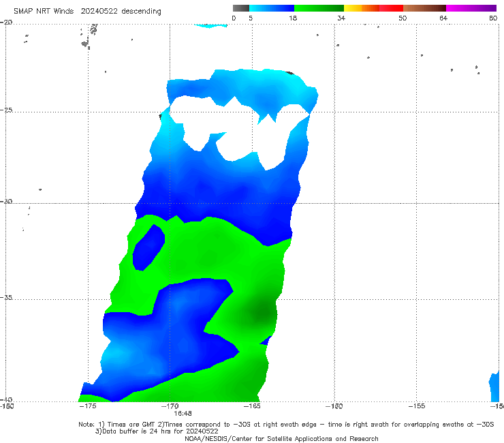Click the small blue swath fragment at right edge
The width and height of the screenshot is (504, 443).
coord(494,386)
